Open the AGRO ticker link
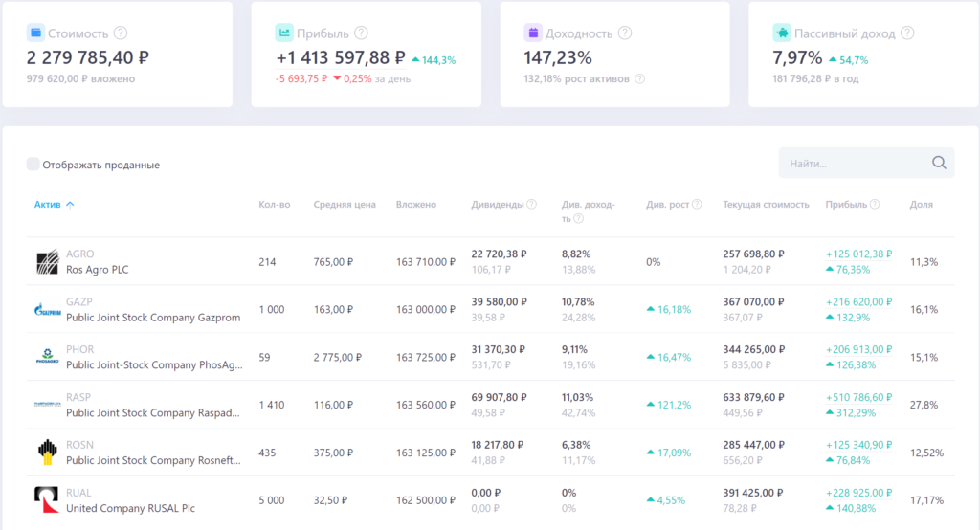Viewport: 980px width, 530px height. tap(80, 254)
